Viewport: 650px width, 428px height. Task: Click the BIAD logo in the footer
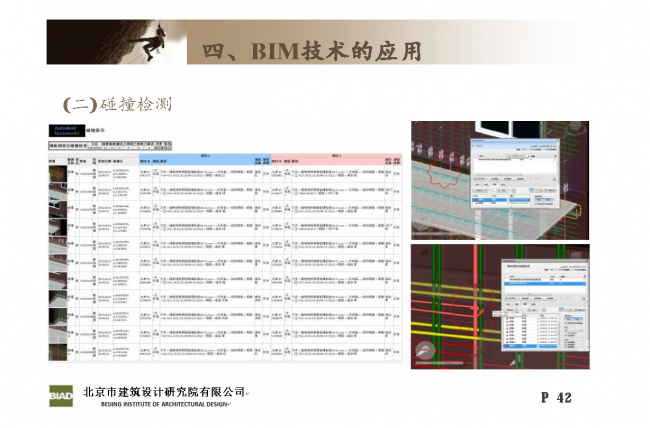tap(63, 397)
